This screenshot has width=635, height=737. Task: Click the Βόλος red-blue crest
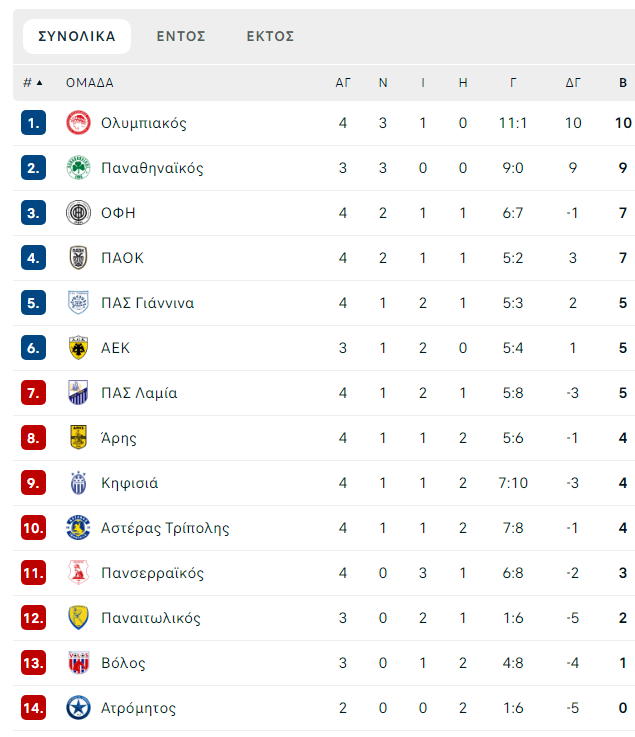pos(78,663)
